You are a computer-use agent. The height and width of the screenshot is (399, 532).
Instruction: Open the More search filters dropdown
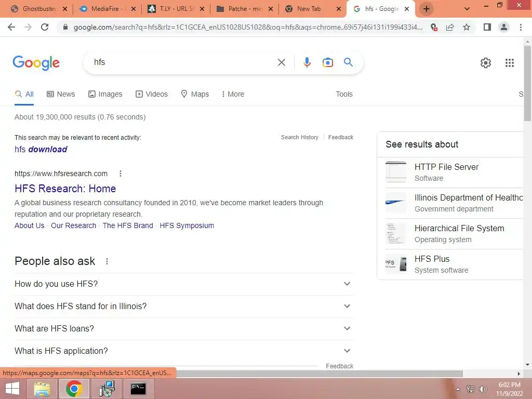[232, 94]
